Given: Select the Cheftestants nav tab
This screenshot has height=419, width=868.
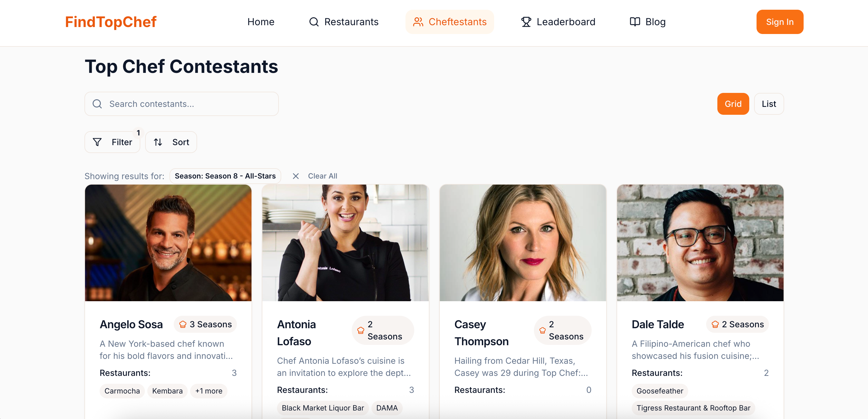Looking at the screenshot, I should tap(449, 22).
